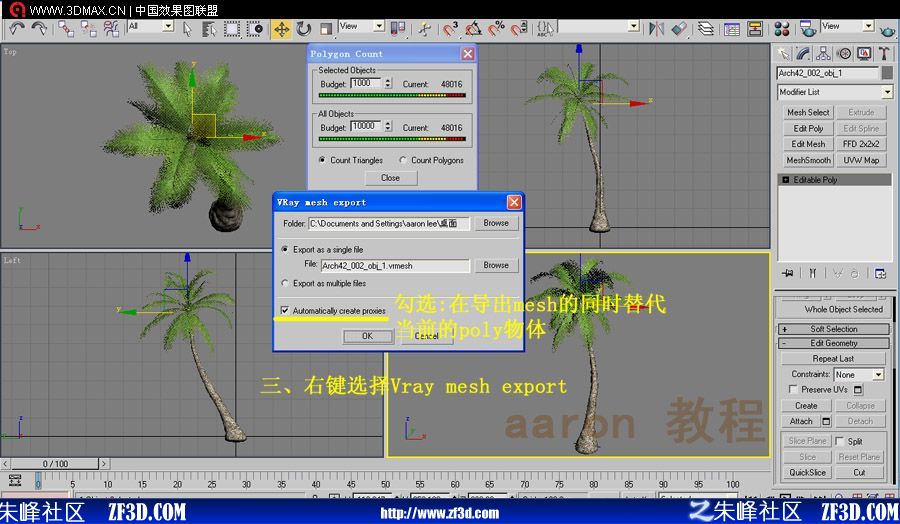Adjust Selected Objects Budget spinner

[x=388, y=84]
